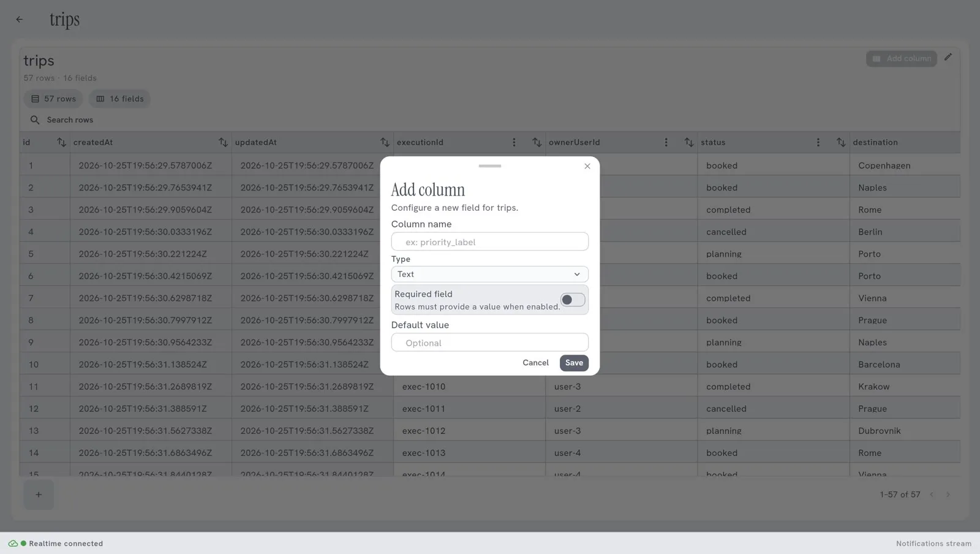Viewport: 980px width, 554px height.
Task: Click the Berlin destination cell
Action: pyautogui.click(x=905, y=232)
